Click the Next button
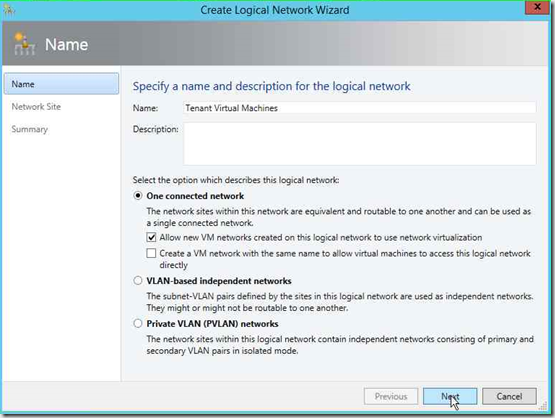Screen dimensions: 555x418 point(450,396)
